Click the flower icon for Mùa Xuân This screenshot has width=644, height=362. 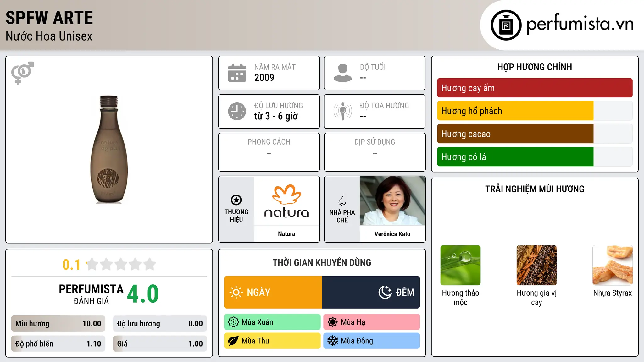click(x=233, y=322)
